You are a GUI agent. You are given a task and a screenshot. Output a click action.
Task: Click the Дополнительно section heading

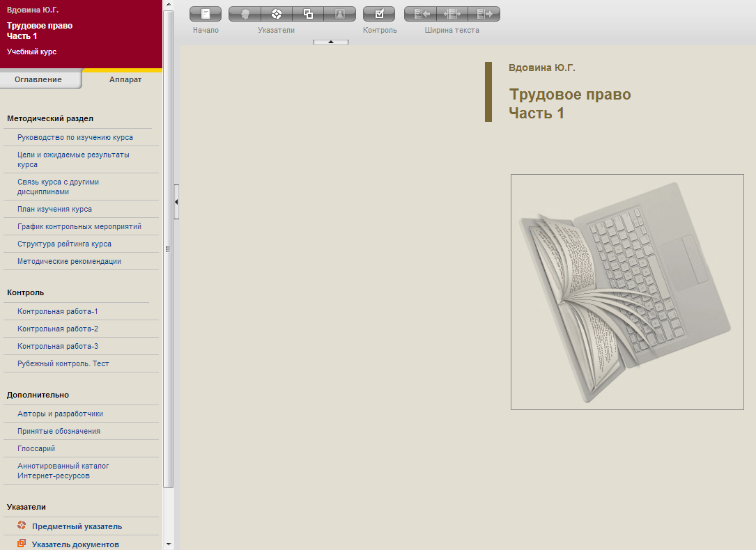[x=38, y=395]
